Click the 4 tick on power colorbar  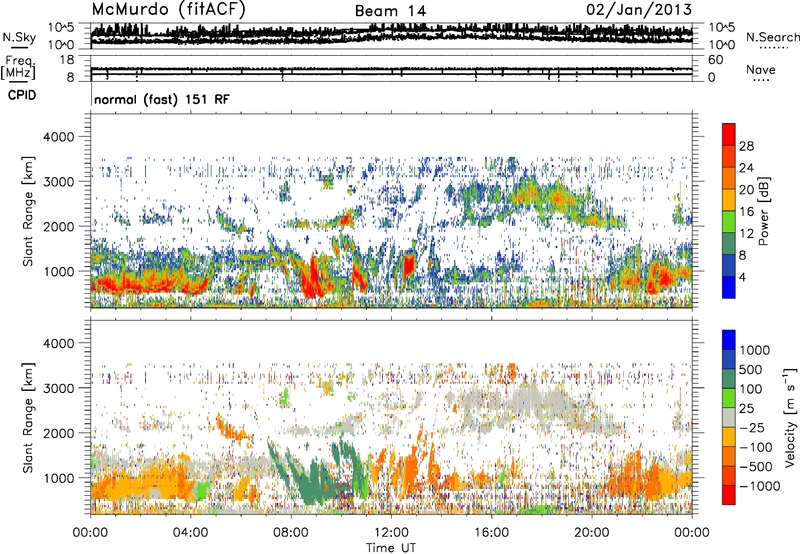743,277
